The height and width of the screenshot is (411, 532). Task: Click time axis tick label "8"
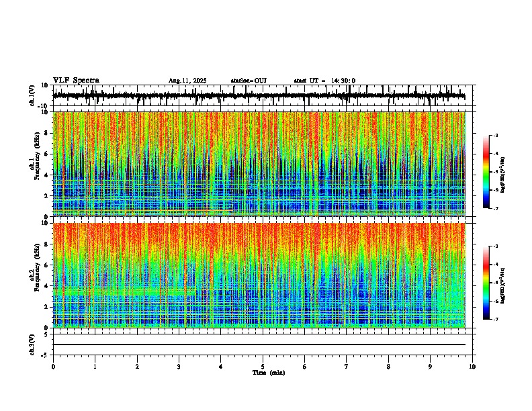pos(388,367)
